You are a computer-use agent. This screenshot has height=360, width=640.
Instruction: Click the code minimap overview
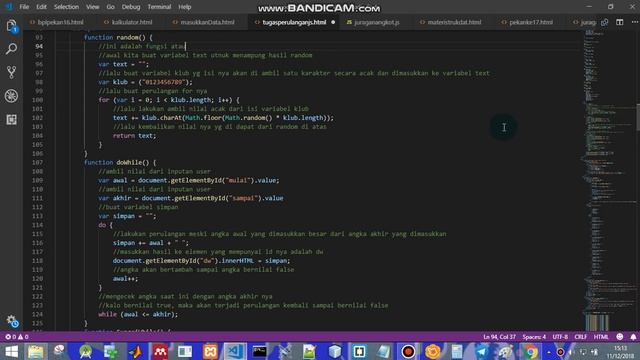tap(608, 180)
